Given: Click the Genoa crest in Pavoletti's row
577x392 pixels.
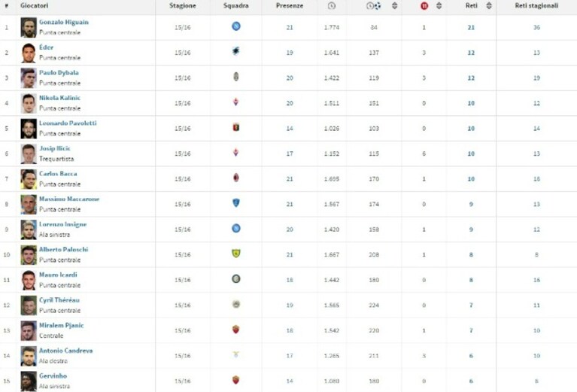Looking at the screenshot, I should tap(236, 127).
